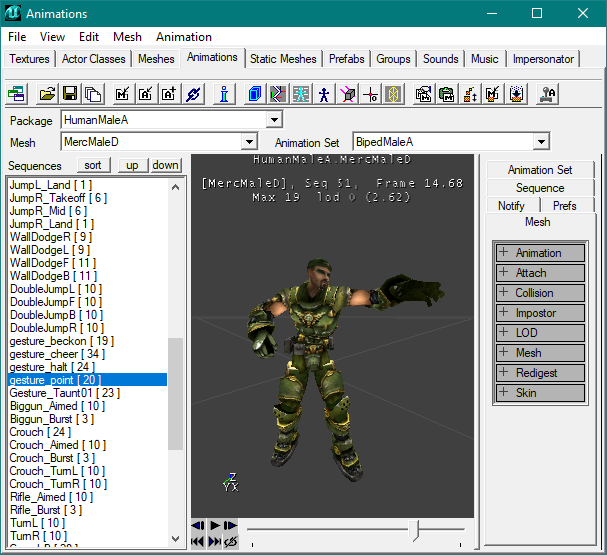
Task: Open the File menu
Action: (17, 37)
